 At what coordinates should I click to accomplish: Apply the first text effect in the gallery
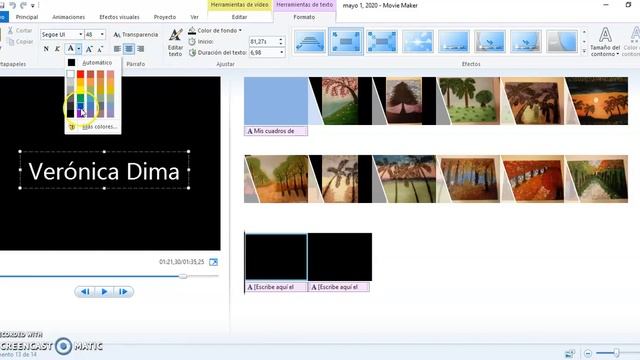click(x=310, y=41)
